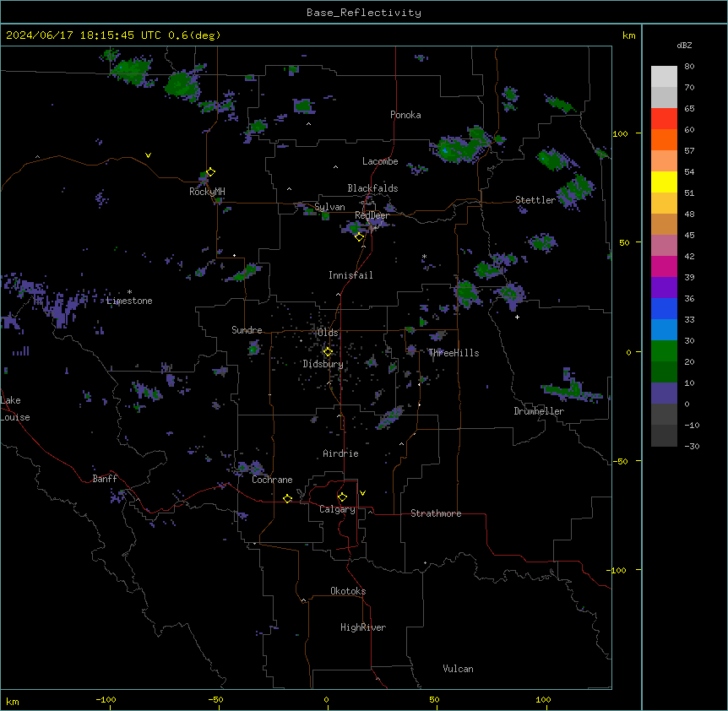
Task: Select the yellow diamond marker below RedDeer
Action: pos(360,237)
